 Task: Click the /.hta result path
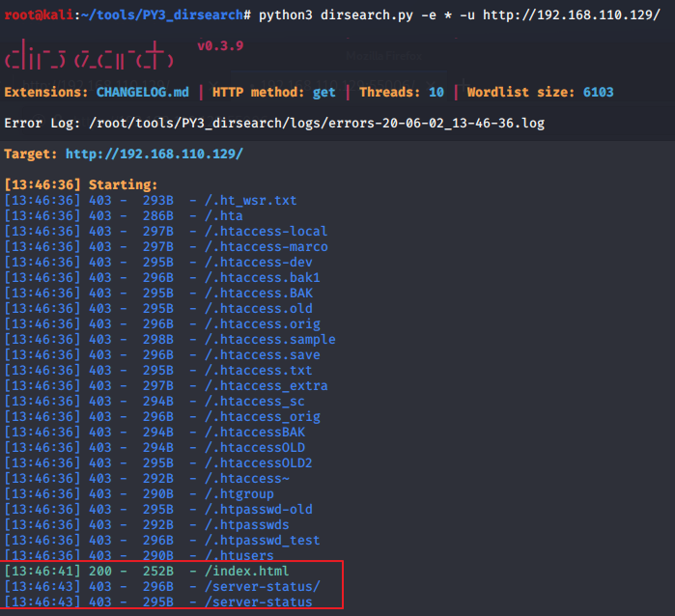224,216
